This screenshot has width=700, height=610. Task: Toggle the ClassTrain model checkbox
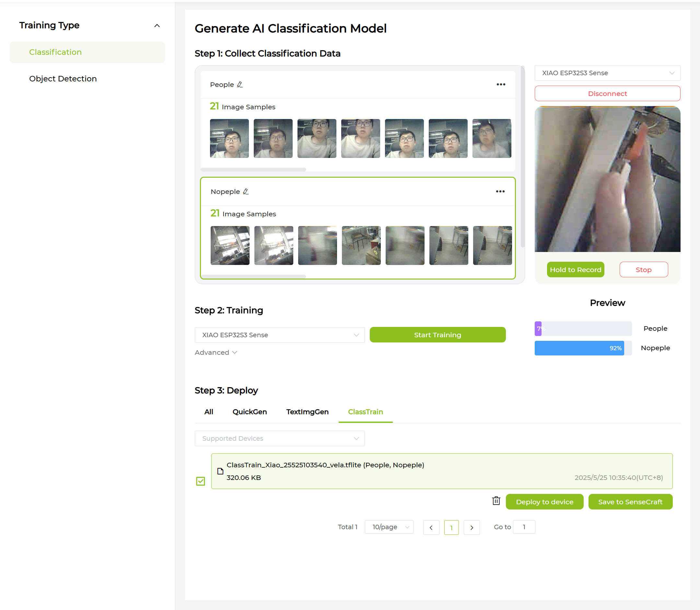pos(200,481)
